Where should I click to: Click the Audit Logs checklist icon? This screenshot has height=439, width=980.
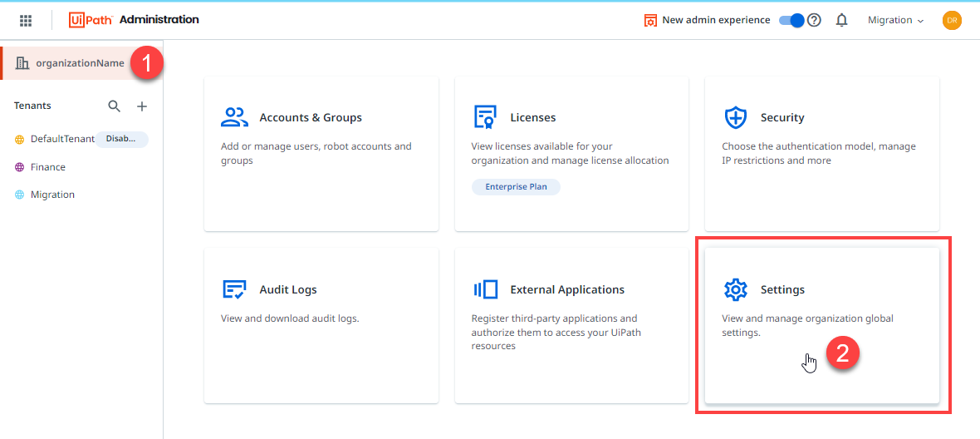coord(235,289)
